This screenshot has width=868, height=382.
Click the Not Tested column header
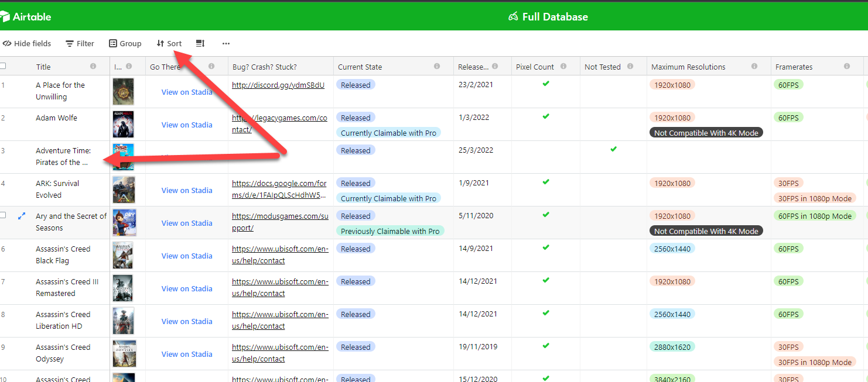pos(613,67)
